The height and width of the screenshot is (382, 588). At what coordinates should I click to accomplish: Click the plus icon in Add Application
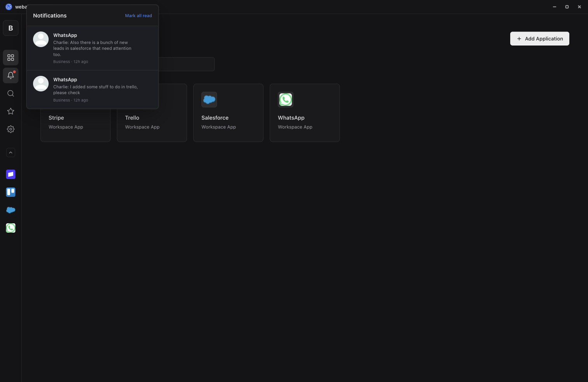519,39
